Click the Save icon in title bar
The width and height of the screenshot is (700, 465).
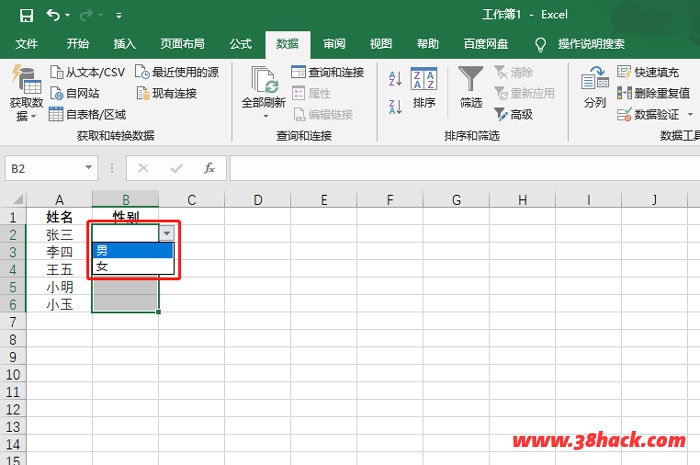tap(26, 16)
